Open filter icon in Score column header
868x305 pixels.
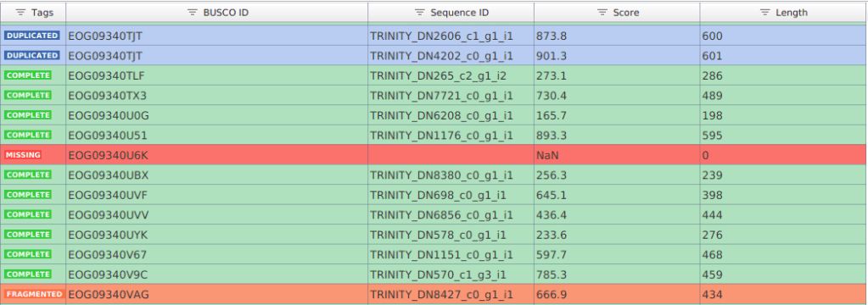602,12
